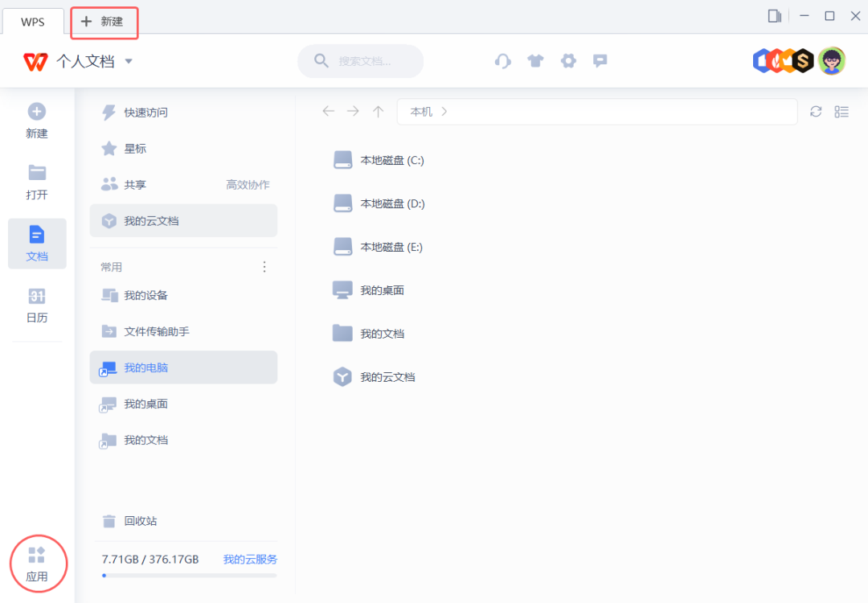Switch file list view mode icon

click(x=841, y=112)
